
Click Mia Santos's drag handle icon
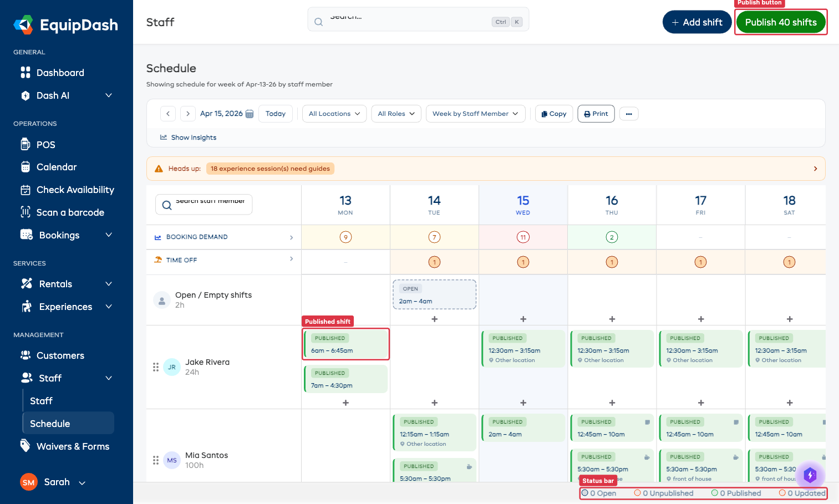[156, 460]
